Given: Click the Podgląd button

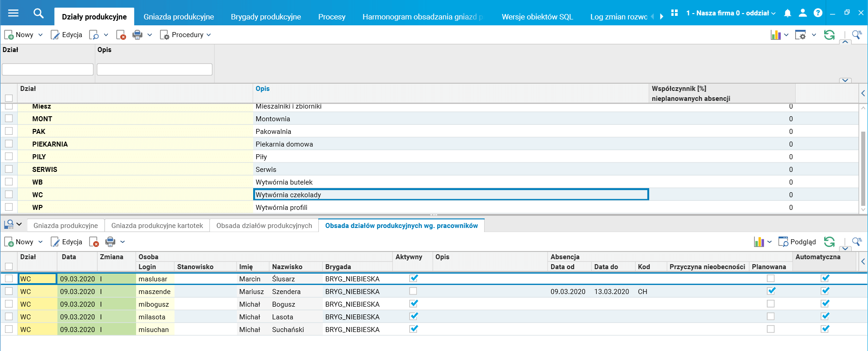Looking at the screenshot, I should [x=797, y=242].
